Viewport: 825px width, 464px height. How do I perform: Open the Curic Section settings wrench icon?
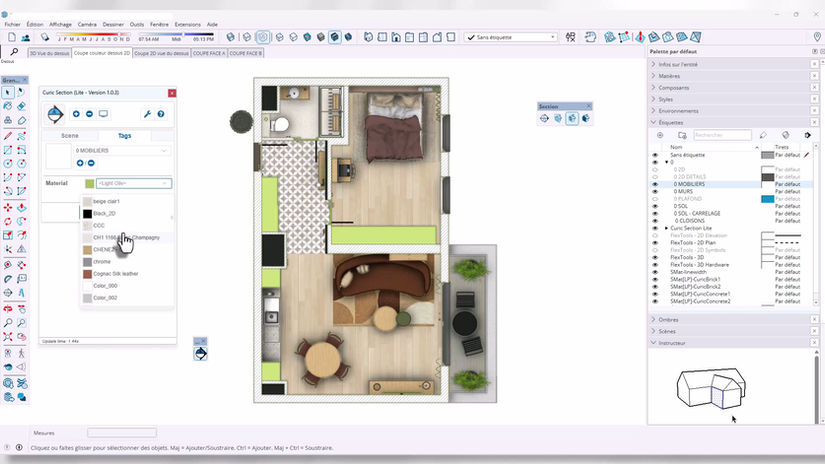[x=147, y=114]
